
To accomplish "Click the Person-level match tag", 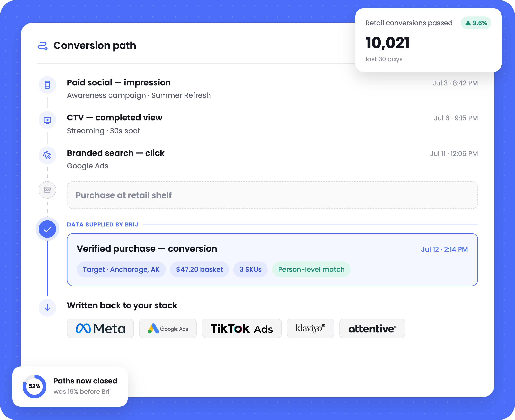I will coord(311,270).
